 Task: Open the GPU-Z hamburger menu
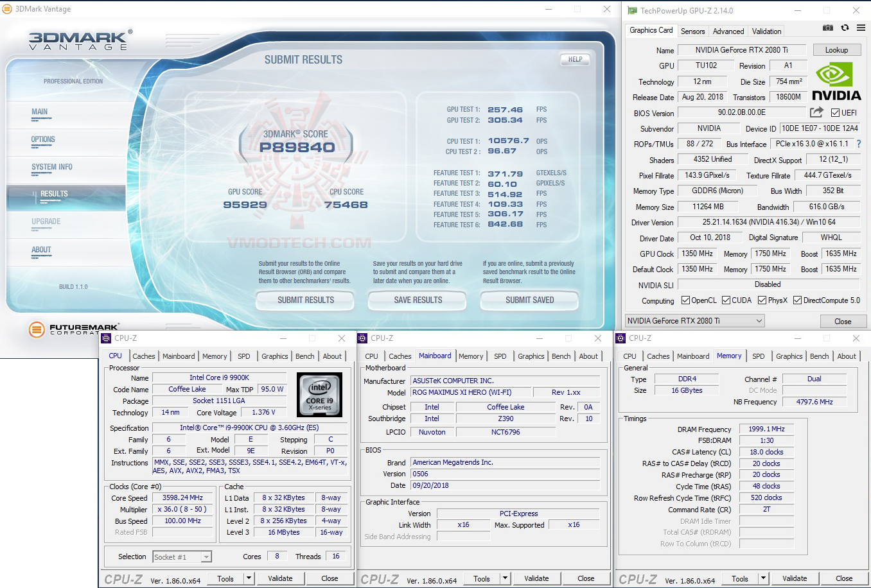click(861, 28)
